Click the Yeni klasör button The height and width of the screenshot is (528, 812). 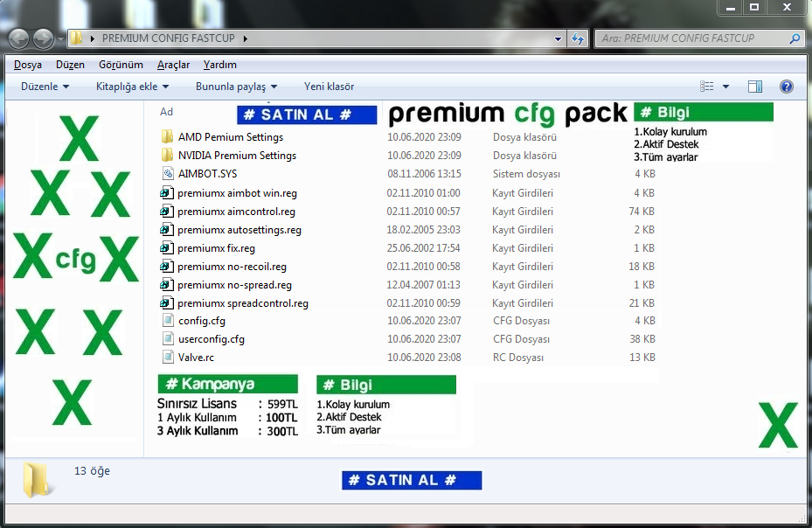coord(329,87)
